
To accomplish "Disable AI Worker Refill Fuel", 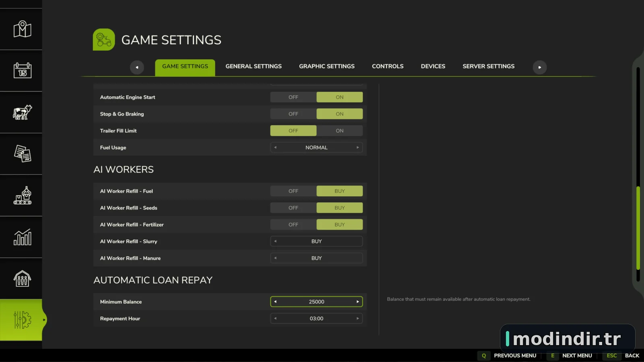I will coord(293,191).
